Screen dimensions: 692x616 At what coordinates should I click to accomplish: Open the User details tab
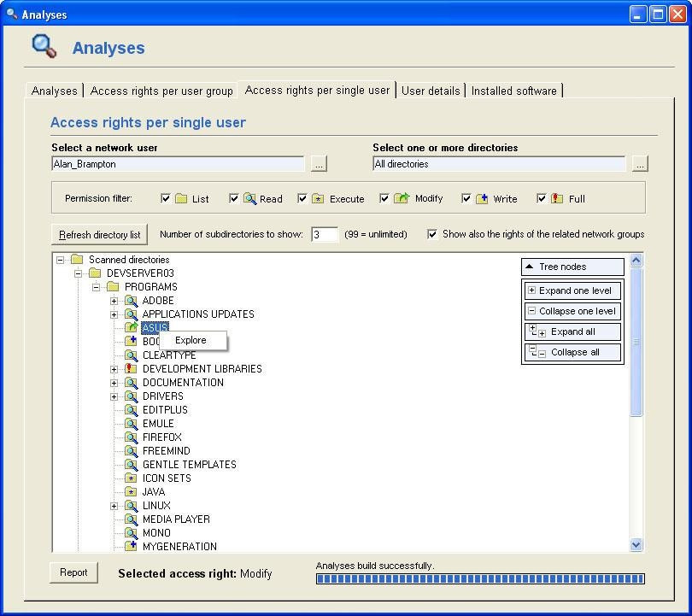click(x=431, y=91)
